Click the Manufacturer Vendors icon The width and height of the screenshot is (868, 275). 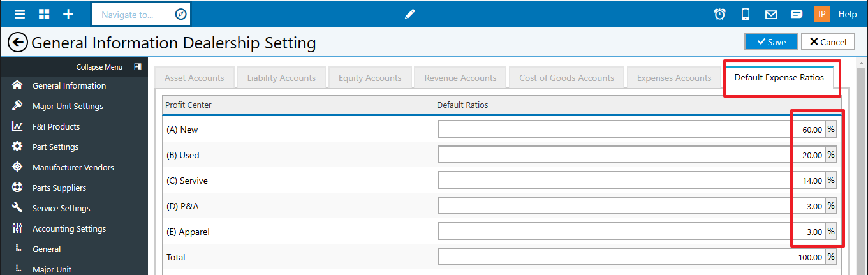click(x=17, y=167)
